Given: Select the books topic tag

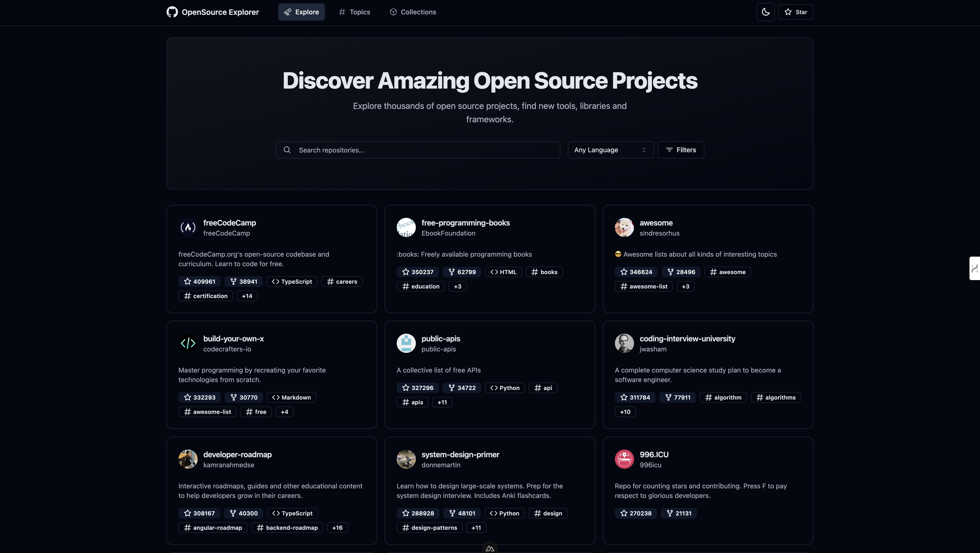Looking at the screenshot, I should [544, 272].
